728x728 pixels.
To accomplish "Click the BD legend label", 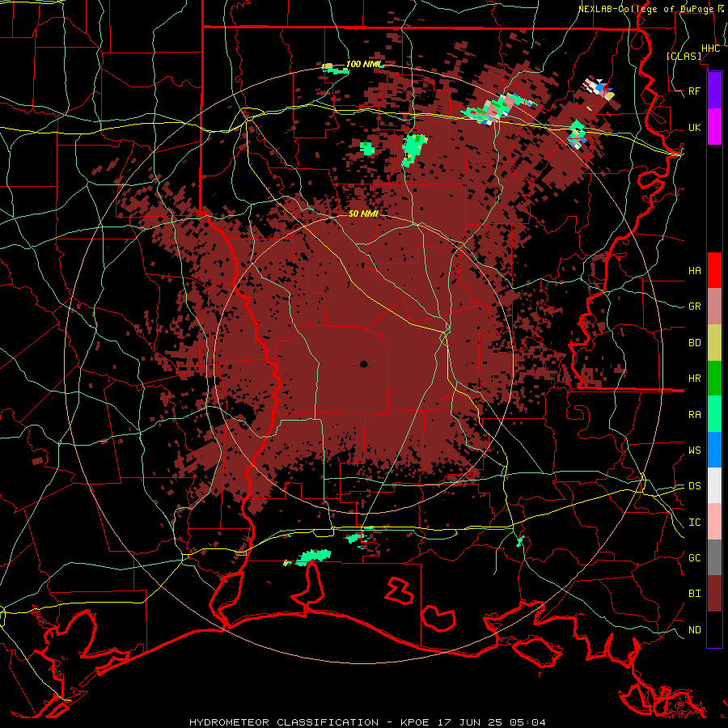I will 694,343.
